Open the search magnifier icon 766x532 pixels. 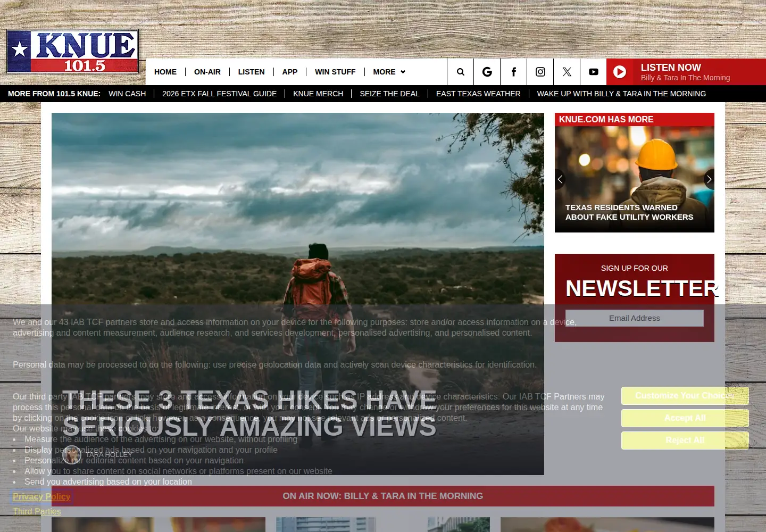pos(461,72)
